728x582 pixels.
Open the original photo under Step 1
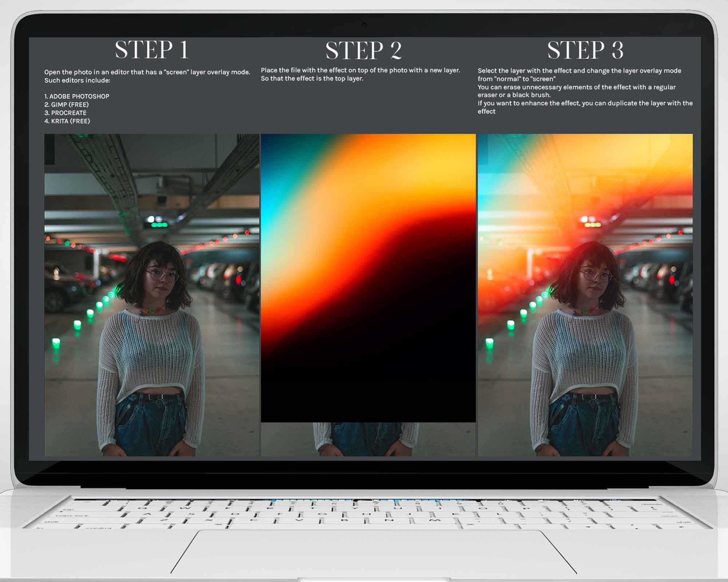pos(152,295)
